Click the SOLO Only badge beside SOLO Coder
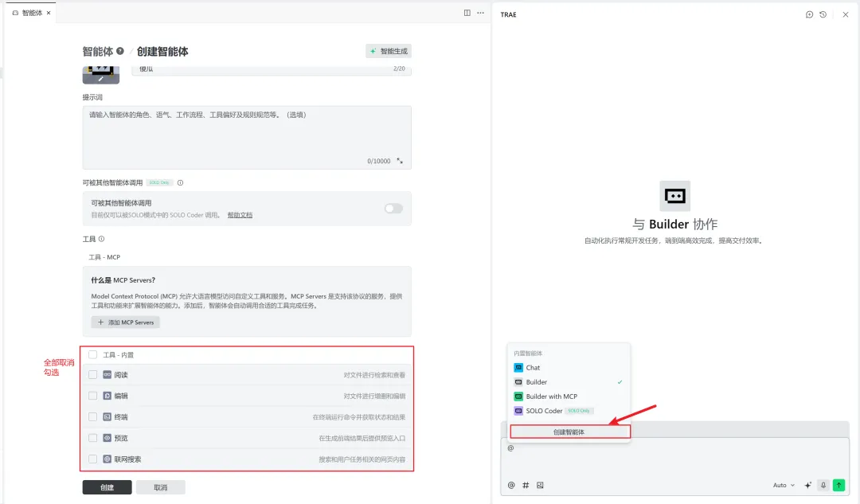 click(x=579, y=411)
